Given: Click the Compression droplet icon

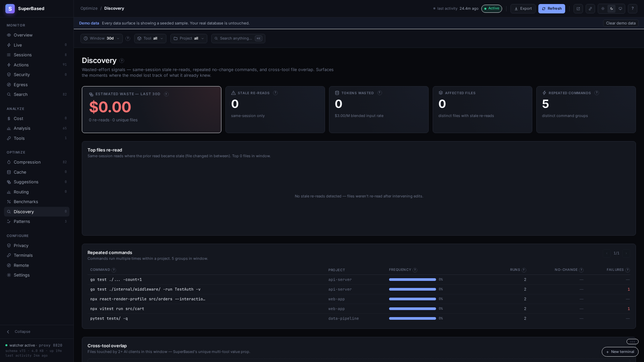Looking at the screenshot, I should pyautogui.click(x=9, y=162).
